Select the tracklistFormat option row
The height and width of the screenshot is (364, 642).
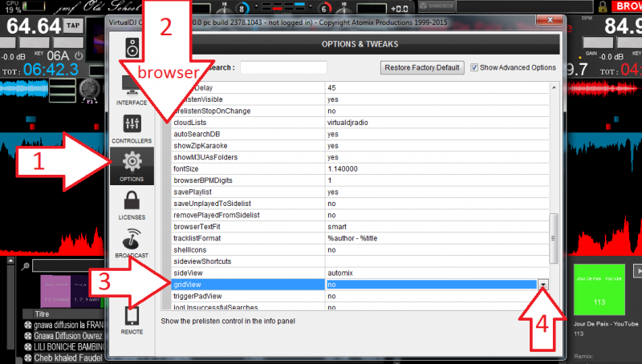coord(360,238)
